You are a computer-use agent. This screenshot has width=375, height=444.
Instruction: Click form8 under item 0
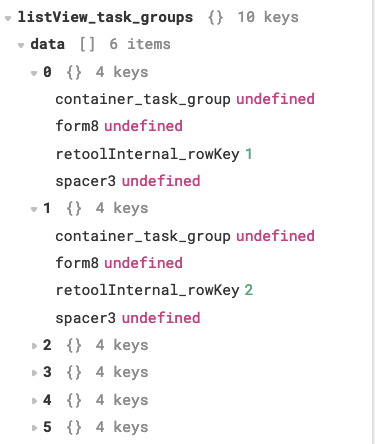tap(77, 126)
